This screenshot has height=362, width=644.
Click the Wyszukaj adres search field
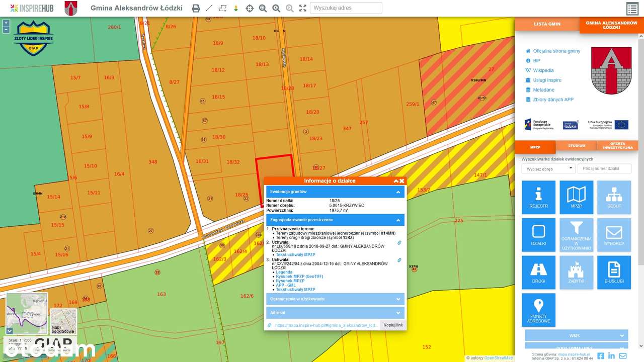point(346,8)
